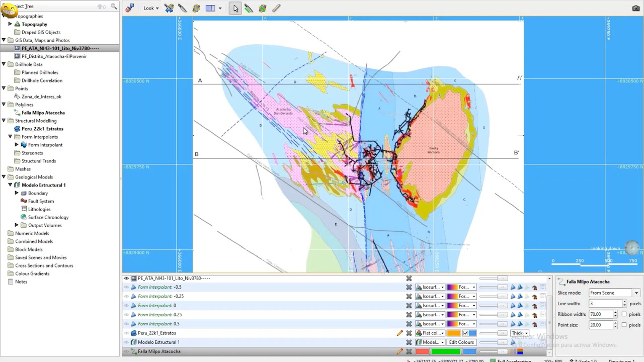Click the green swatch in Falla Milpo Atacocha row
644x362 pixels.
pyautogui.click(x=446, y=351)
